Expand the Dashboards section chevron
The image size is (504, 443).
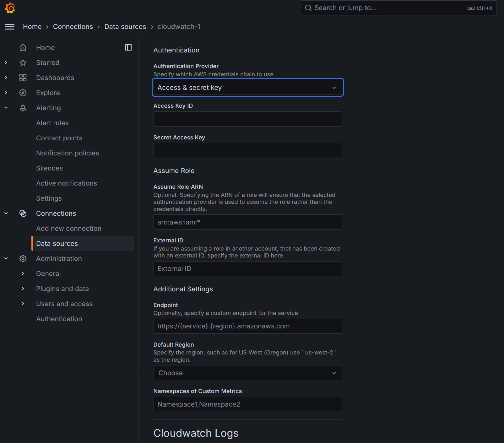(6, 78)
